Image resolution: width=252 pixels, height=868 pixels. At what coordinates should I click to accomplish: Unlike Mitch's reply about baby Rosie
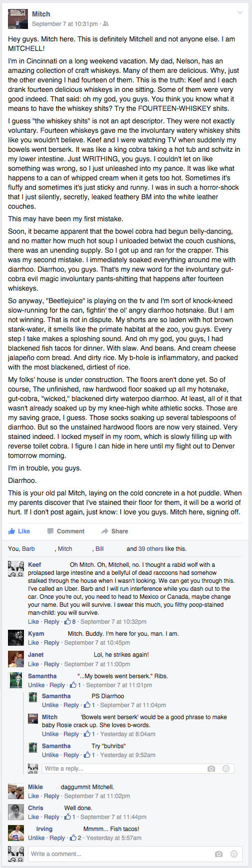point(50,734)
